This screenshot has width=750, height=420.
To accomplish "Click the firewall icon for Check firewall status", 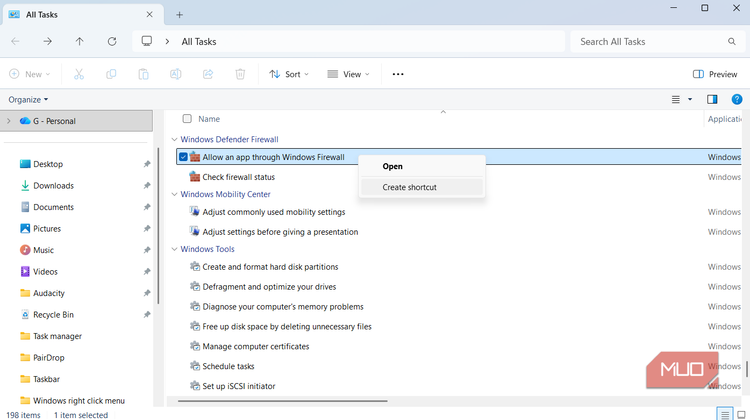I will tap(195, 177).
